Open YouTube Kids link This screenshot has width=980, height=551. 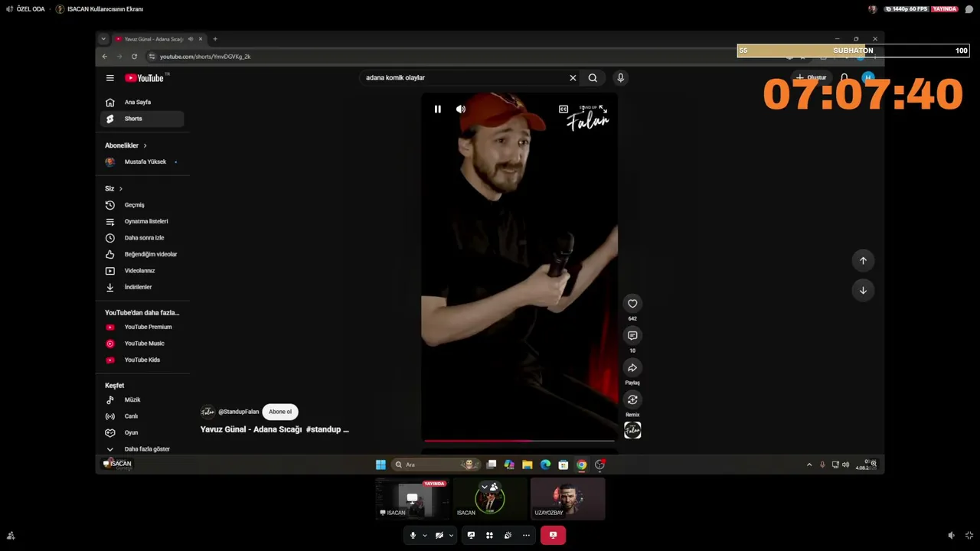pos(142,360)
